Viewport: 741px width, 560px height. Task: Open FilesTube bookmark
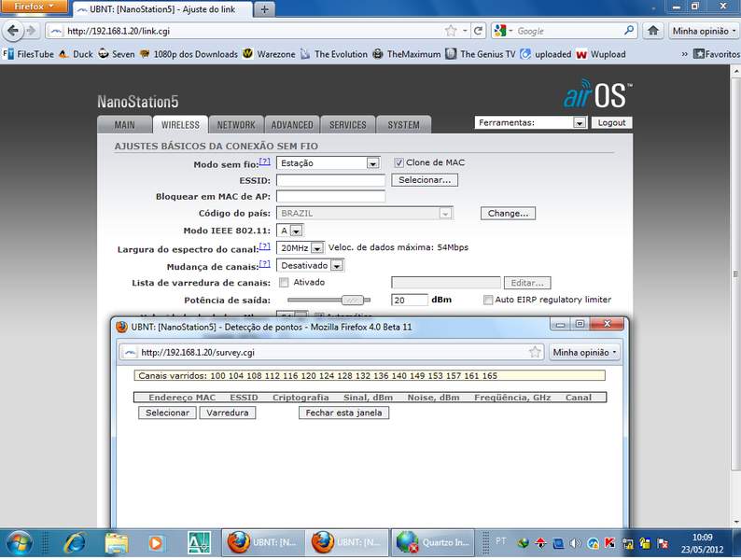tap(28, 54)
